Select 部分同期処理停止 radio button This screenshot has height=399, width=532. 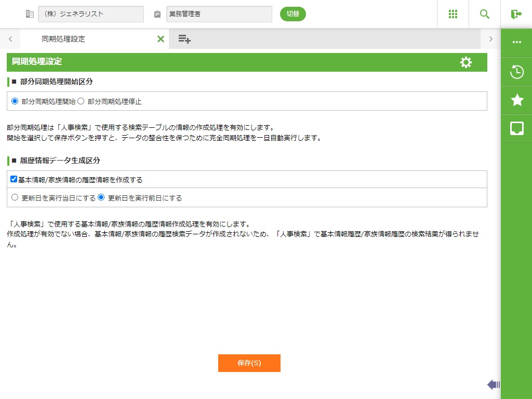point(81,101)
